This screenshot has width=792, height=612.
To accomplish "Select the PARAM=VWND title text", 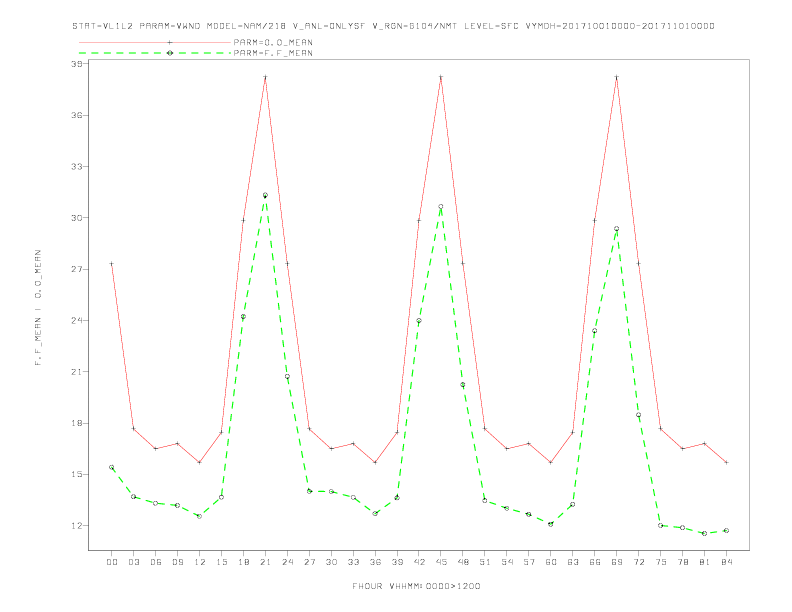I will (170, 26).
